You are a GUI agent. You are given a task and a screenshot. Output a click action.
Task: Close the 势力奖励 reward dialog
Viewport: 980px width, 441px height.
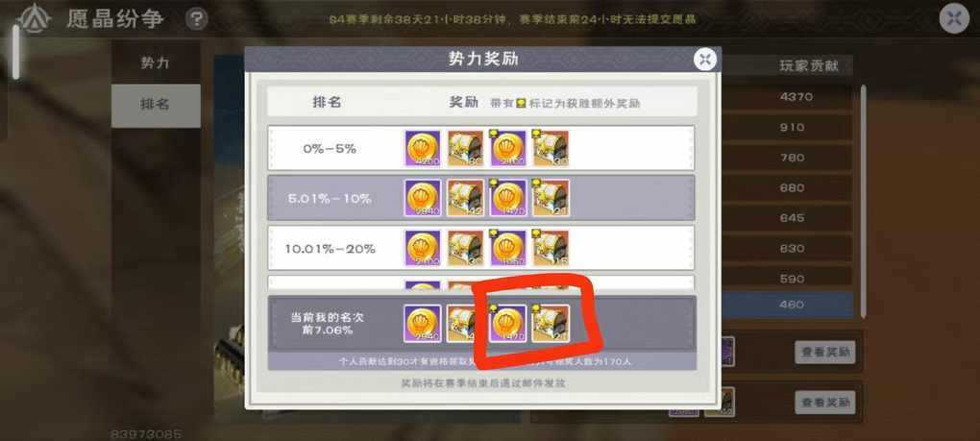705,60
